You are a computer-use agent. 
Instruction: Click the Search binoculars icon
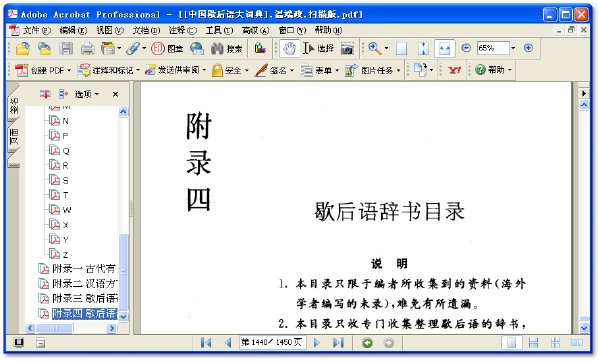click(217, 49)
